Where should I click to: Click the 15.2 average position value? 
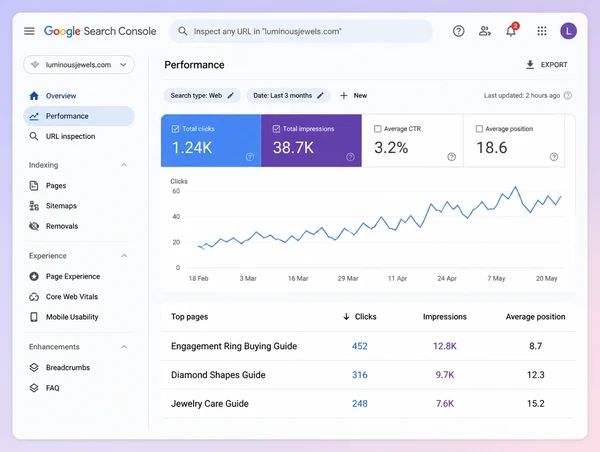tap(535, 403)
